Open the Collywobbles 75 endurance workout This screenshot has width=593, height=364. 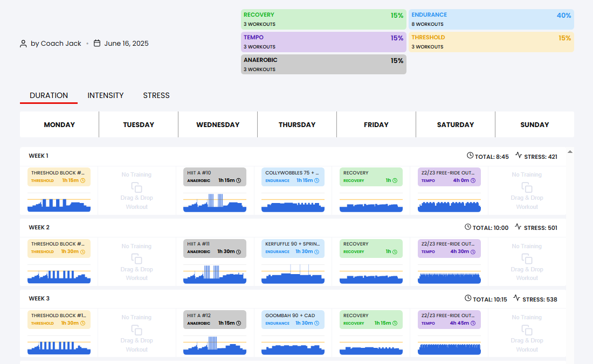[x=293, y=177]
